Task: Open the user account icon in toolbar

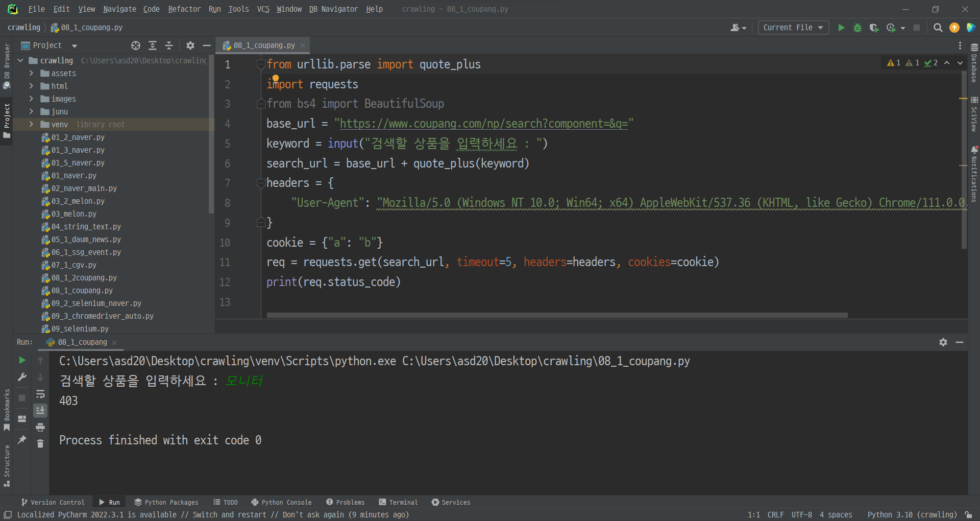Action: click(x=738, y=28)
